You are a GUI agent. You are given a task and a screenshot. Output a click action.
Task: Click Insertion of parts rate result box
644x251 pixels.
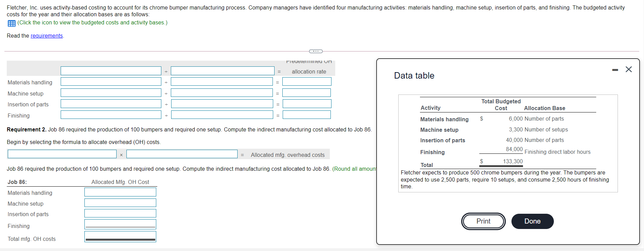point(307,104)
